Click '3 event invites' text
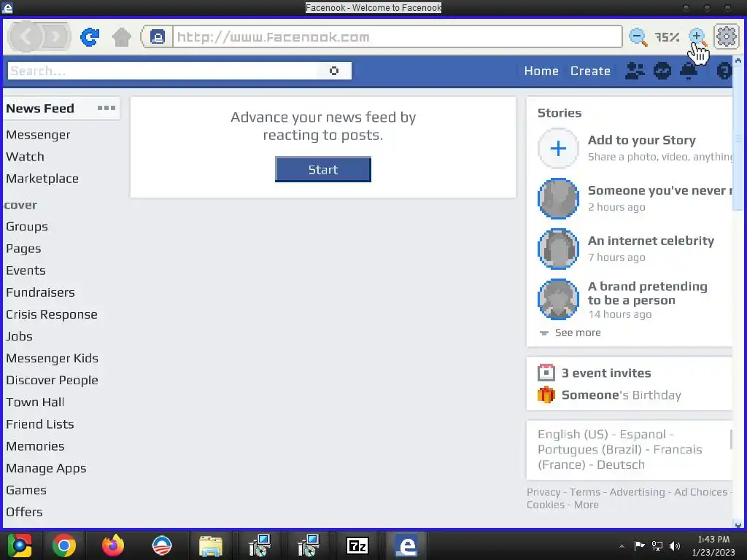This screenshot has height=560, width=747. [606, 373]
